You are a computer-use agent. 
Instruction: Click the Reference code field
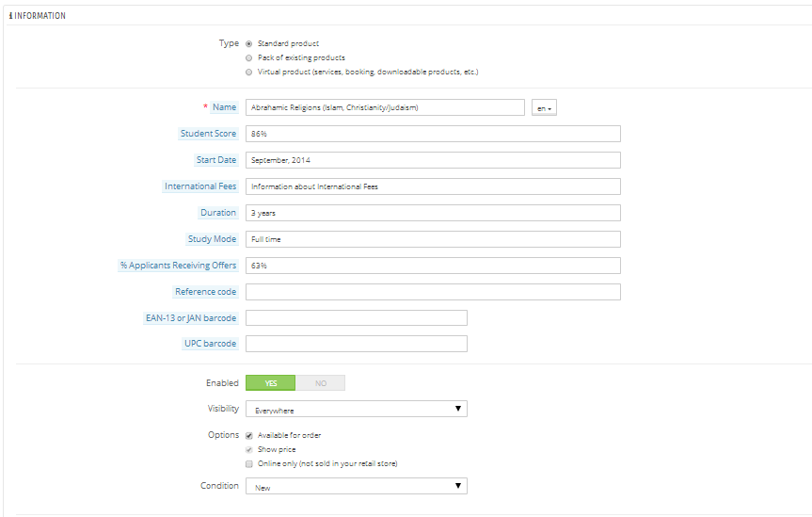[433, 292]
